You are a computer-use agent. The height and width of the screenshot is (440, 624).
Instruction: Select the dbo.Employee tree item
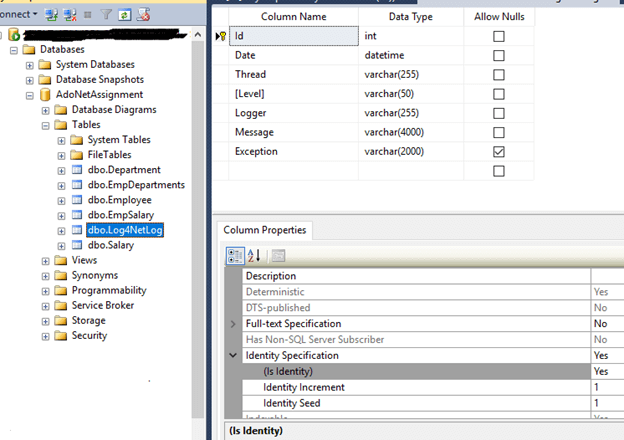tap(119, 200)
